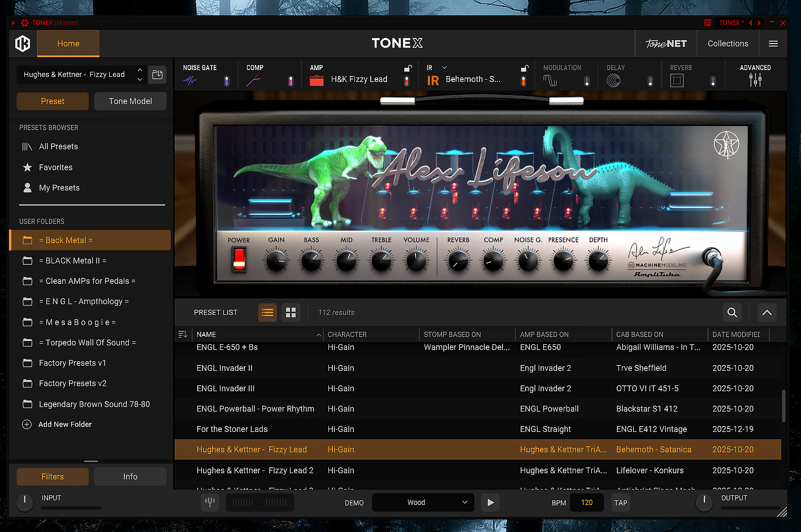Open the Reverb effect module
This screenshot has width=801, height=532.
677,80
